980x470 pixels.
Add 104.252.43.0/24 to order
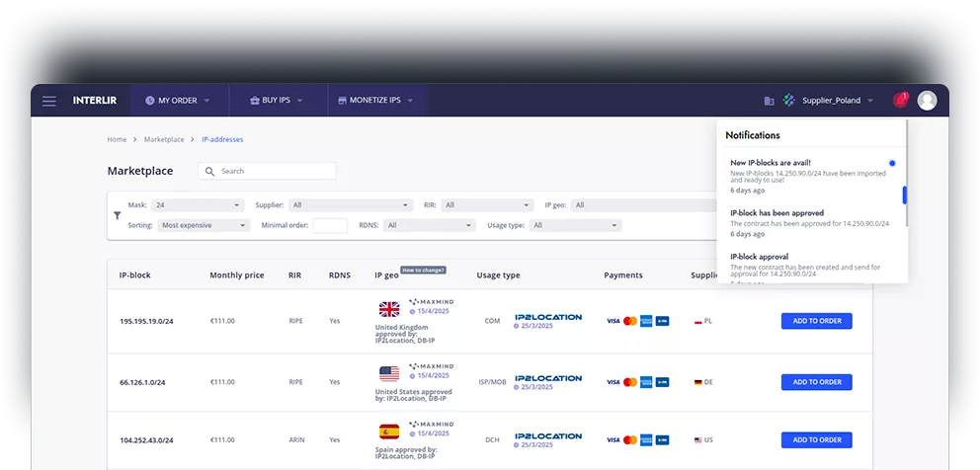[817, 440]
